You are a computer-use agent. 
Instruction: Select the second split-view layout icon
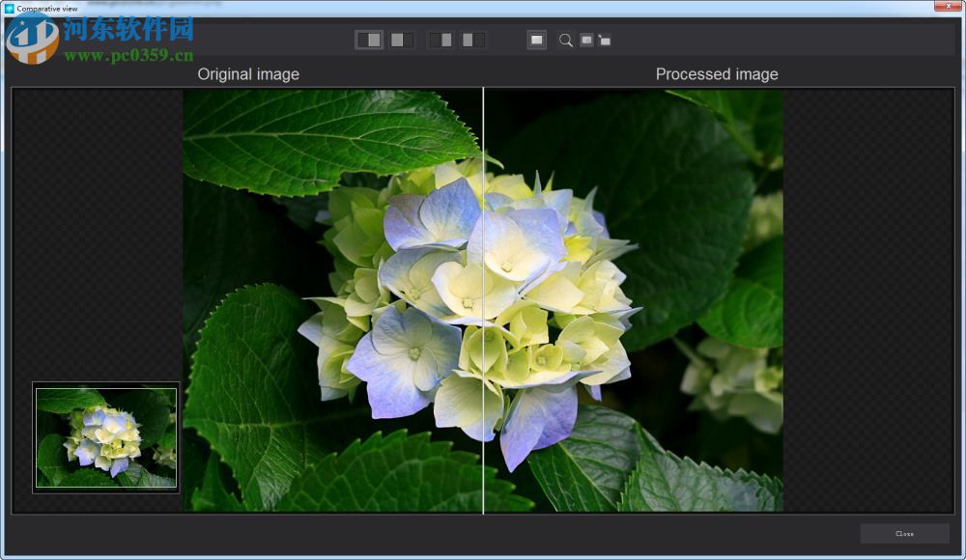coord(402,40)
